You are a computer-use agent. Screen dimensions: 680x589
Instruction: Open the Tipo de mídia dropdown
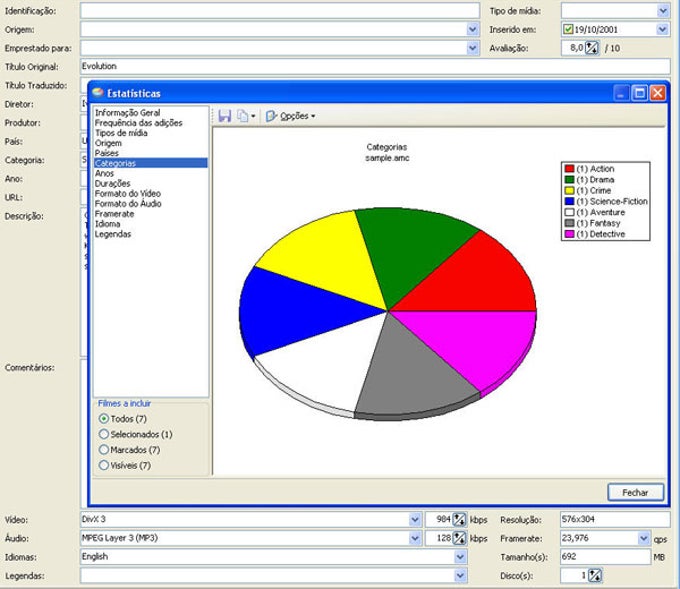[x=662, y=10]
